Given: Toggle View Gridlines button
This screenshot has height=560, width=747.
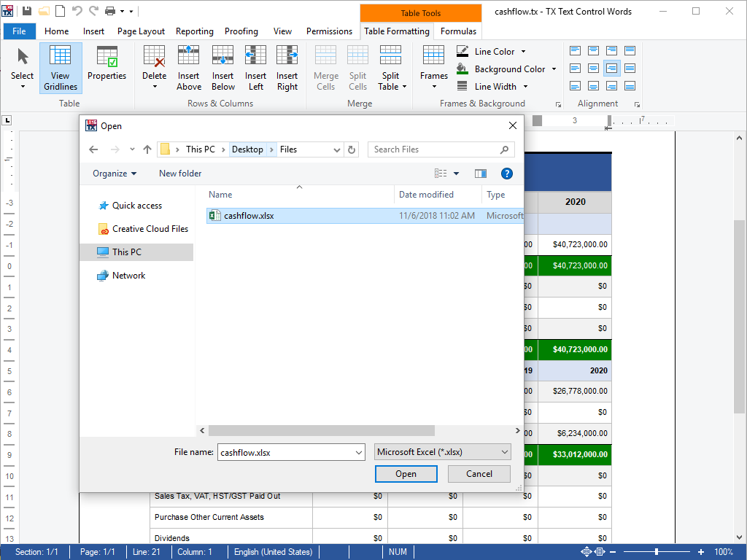Looking at the screenshot, I should (x=61, y=68).
